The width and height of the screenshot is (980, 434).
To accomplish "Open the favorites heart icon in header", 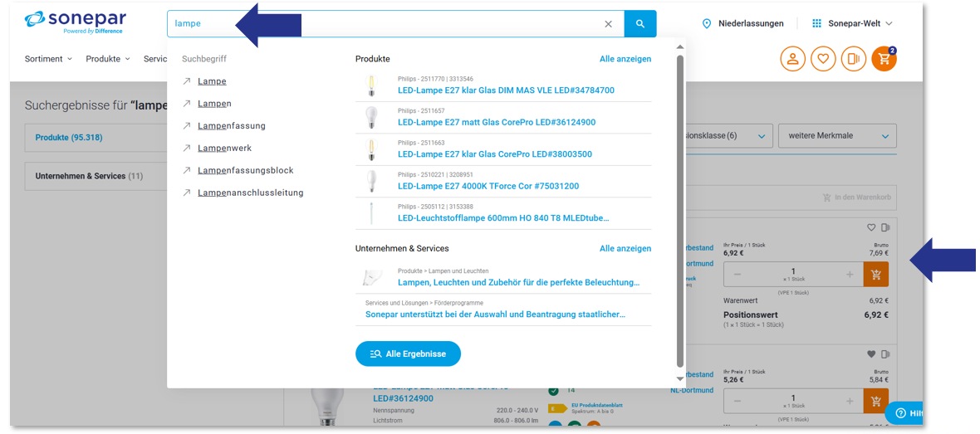I will (x=823, y=59).
